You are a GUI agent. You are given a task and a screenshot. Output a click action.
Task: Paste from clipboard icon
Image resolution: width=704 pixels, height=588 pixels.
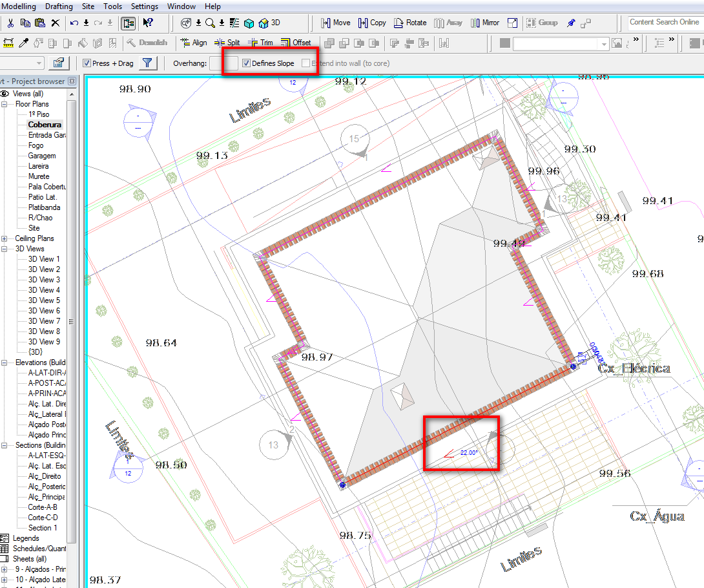point(40,23)
